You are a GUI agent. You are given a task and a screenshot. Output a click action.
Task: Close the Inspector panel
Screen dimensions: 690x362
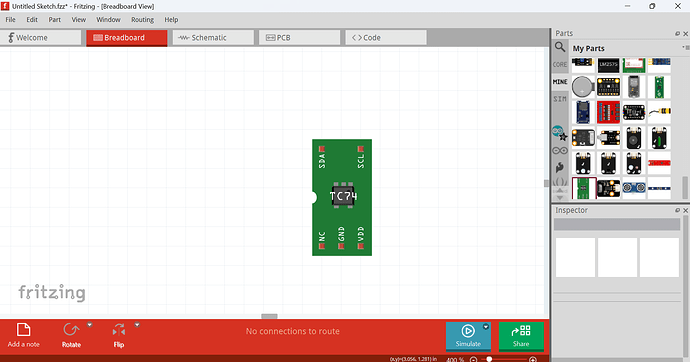[x=685, y=211]
